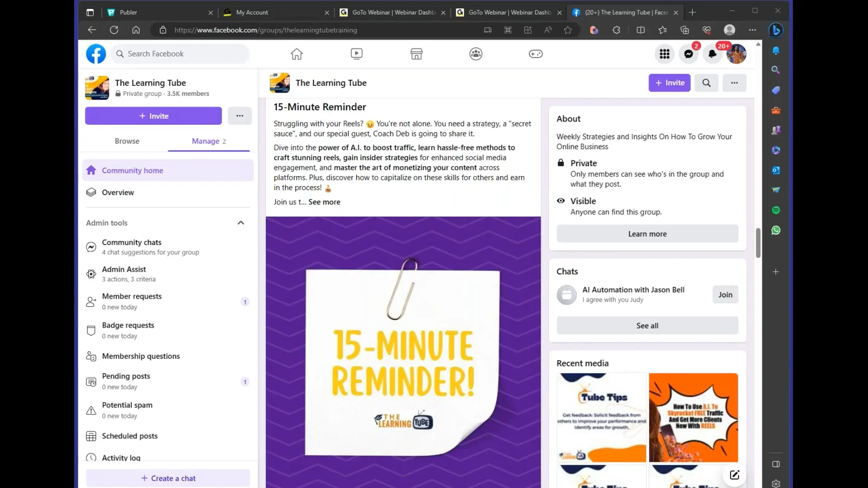Open Scheduled posts in Admin tools

tap(168, 436)
